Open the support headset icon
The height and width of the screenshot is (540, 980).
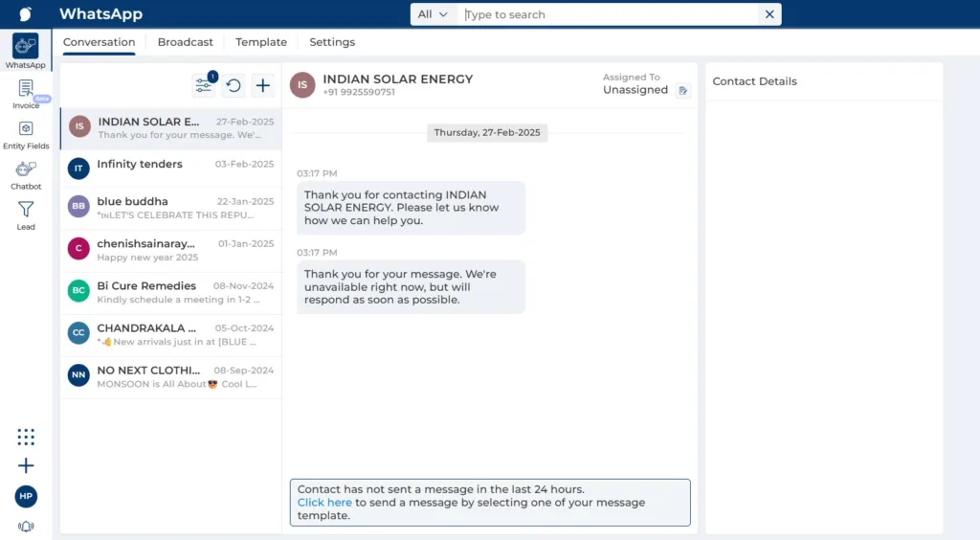[26, 527]
